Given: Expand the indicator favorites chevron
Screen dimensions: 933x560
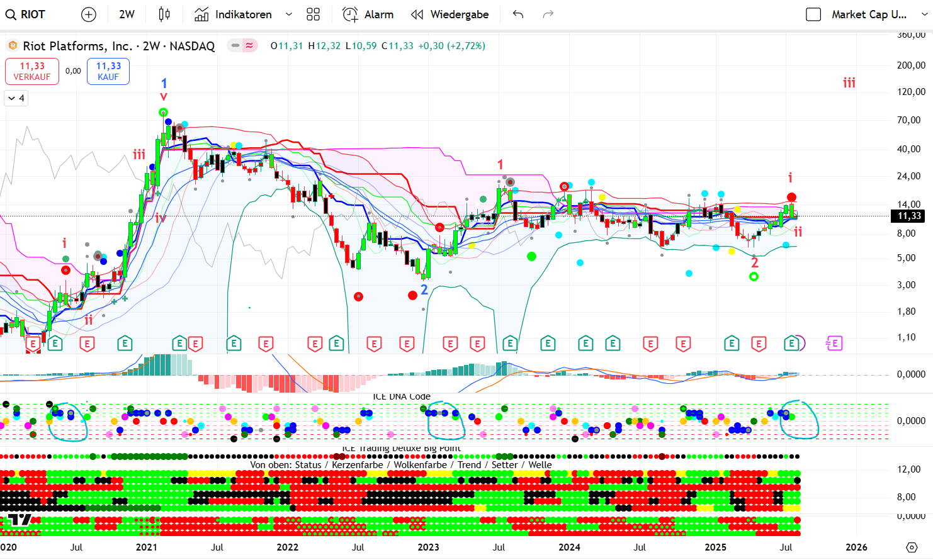Looking at the screenshot, I should [x=289, y=14].
